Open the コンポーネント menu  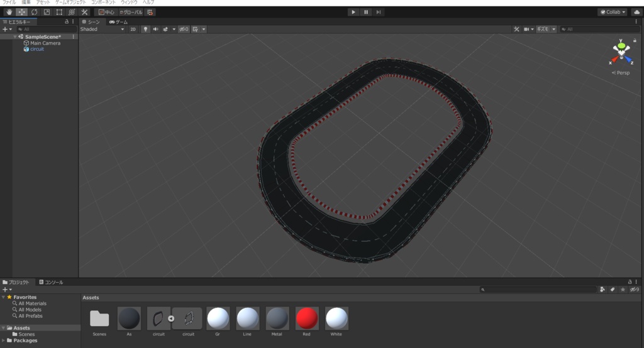coord(103,3)
